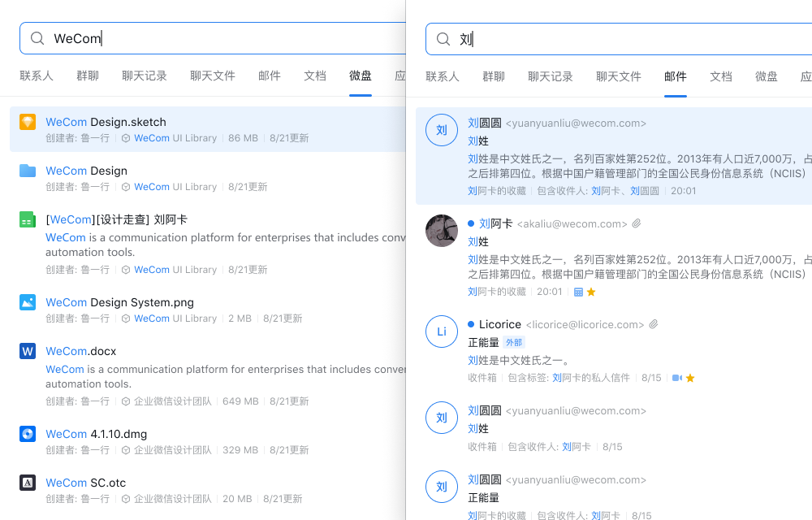Select the active 微盘 tab in the left panel
The width and height of the screenshot is (812, 520).
coord(361,76)
